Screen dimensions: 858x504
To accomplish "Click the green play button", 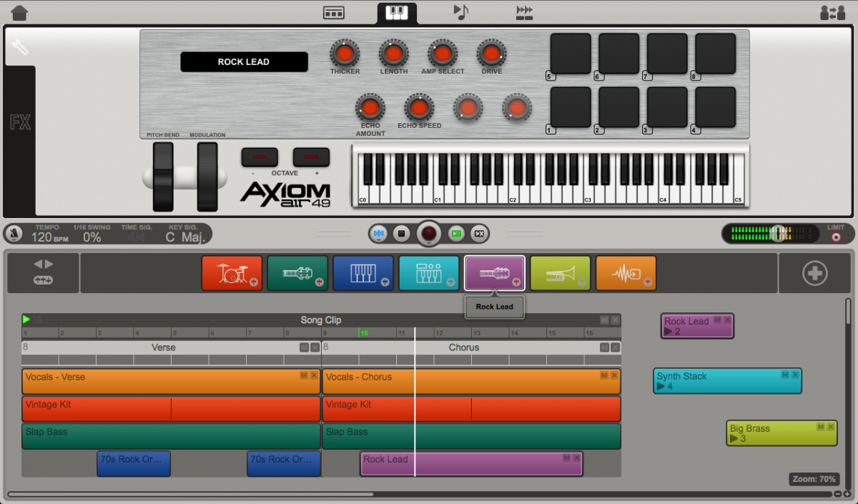I will (x=456, y=233).
